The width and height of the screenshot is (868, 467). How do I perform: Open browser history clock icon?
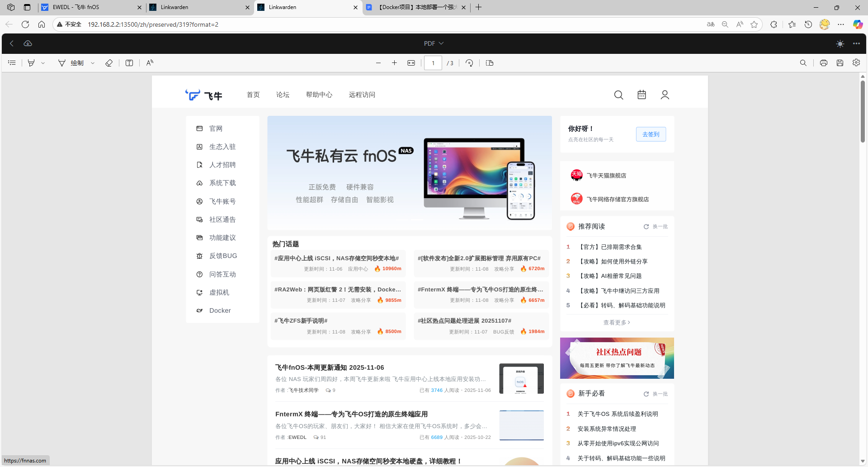[x=808, y=24]
